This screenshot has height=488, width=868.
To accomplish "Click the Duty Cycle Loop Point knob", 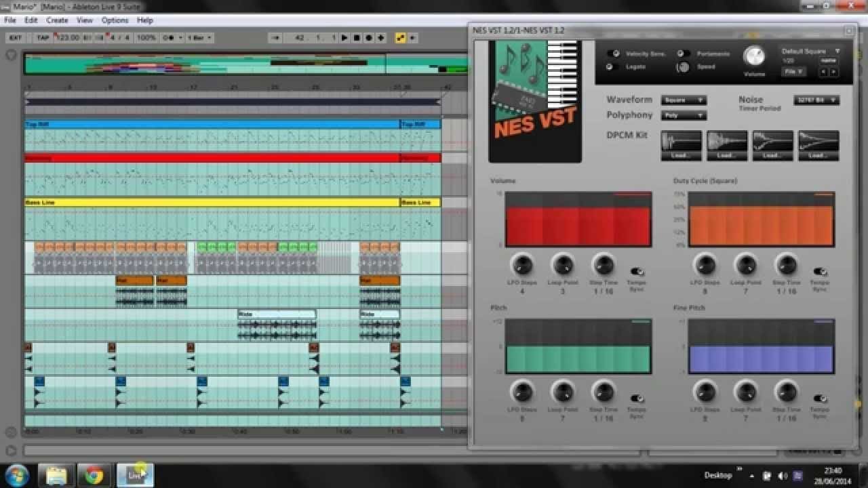I will point(746,264).
